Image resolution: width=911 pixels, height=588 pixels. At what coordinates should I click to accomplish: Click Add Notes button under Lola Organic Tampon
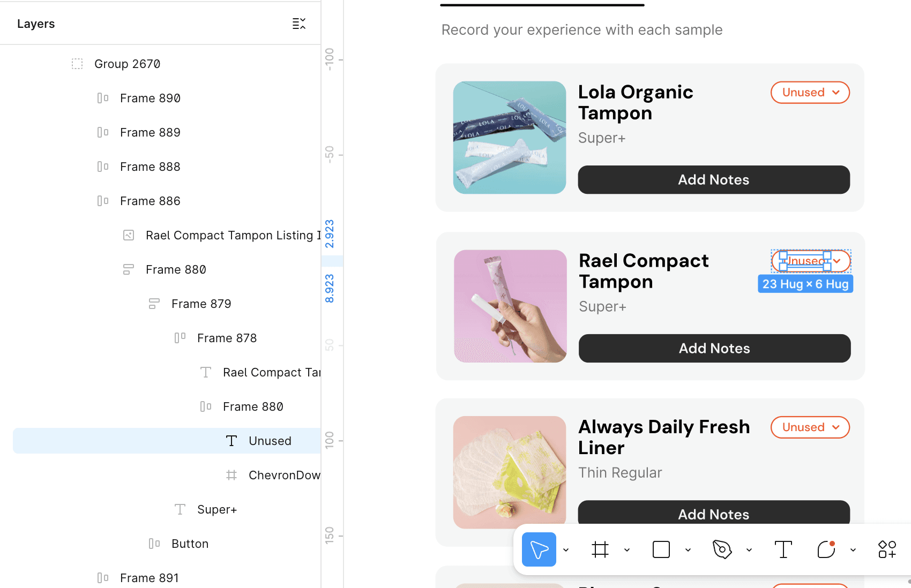(714, 180)
